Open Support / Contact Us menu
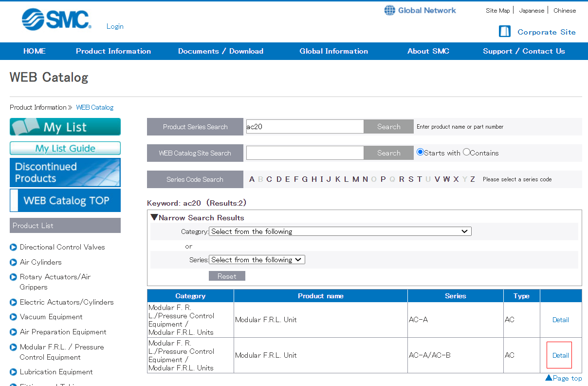The image size is (588, 386). click(x=524, y=51)
